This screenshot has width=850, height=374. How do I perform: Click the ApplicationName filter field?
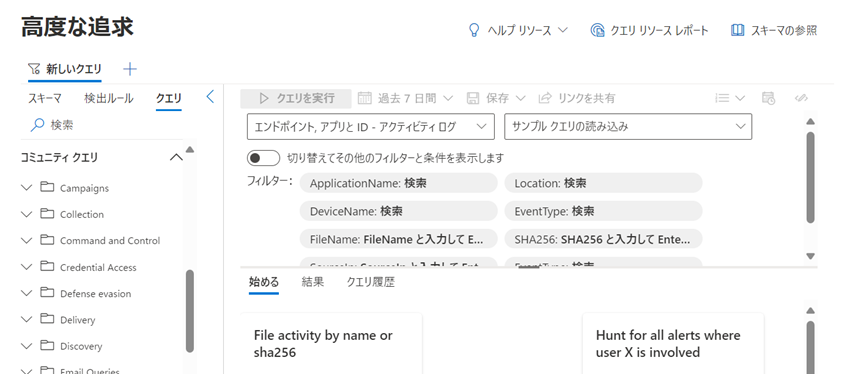398,183
